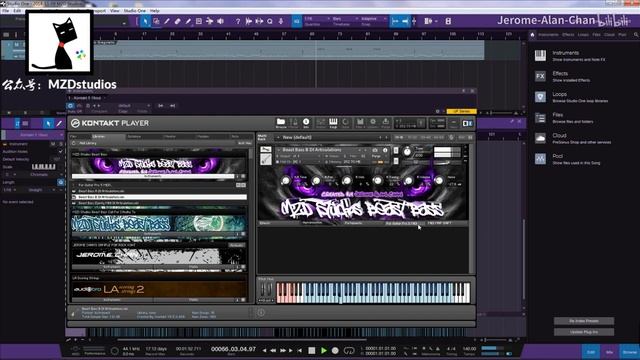Open the Mix view in bottom right
This screenshot has height=360, width=640.
pos(609,352)
